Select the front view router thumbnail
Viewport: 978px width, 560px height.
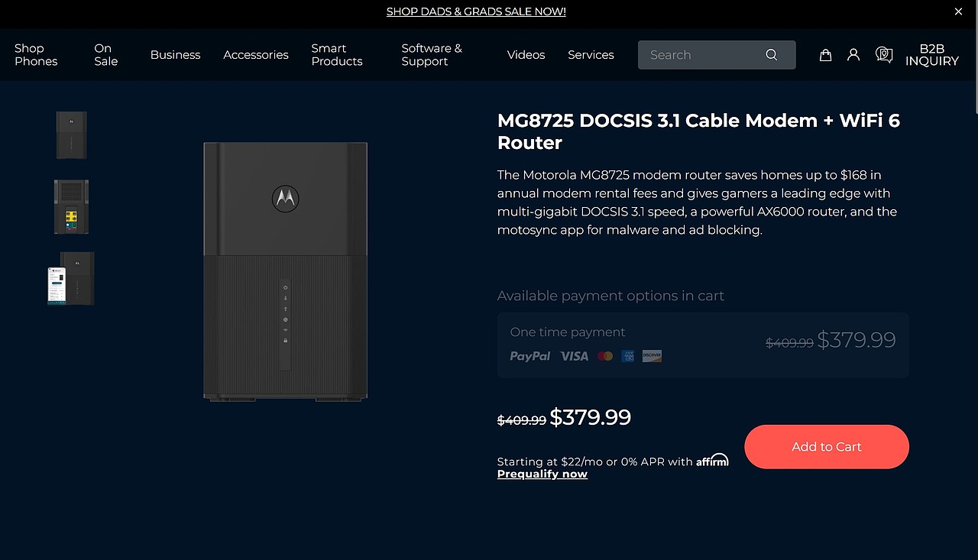pyautogui.click(x=71, y=135)
